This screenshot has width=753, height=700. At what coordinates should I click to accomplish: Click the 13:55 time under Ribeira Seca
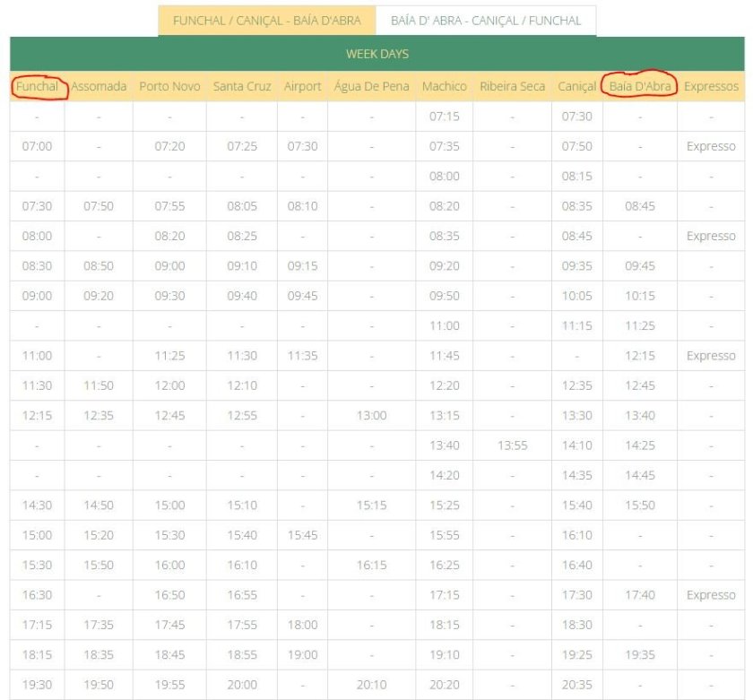pyautogui.click(x=512, y=445)
